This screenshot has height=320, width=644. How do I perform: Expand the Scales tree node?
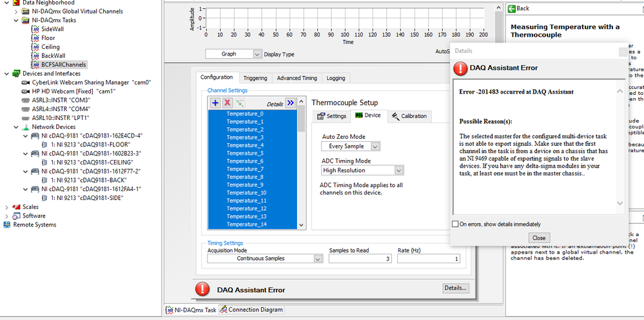point(6,207)
